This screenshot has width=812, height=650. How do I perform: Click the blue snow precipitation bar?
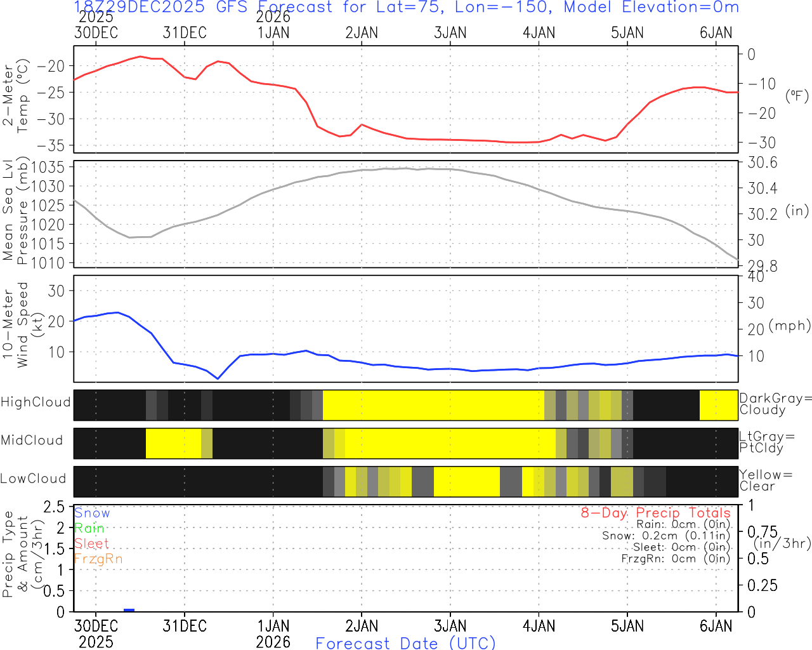coord(129,610)
